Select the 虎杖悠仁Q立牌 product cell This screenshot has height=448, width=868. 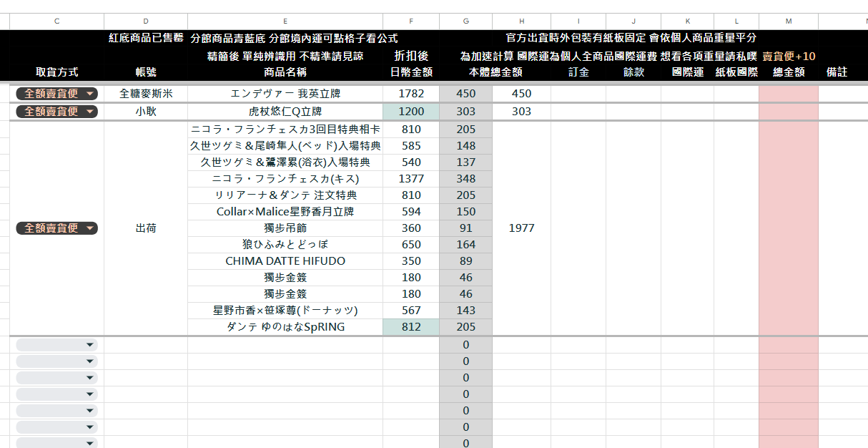[285, 111]
